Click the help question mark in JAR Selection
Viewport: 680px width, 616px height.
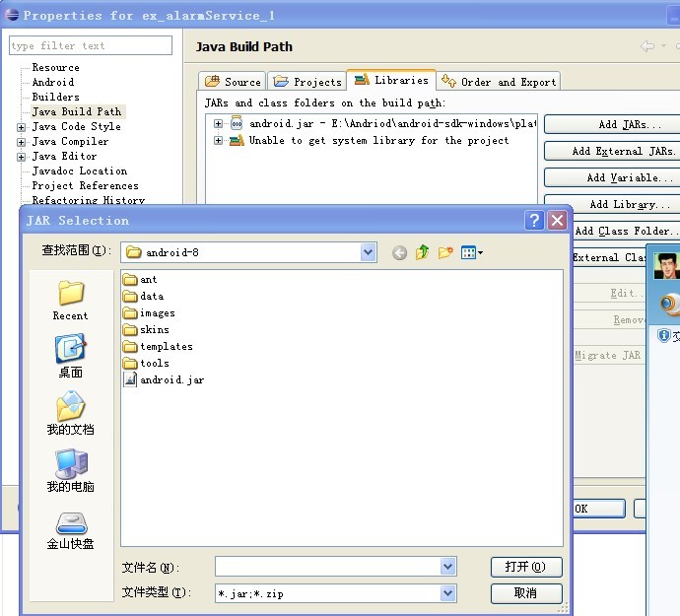534,221
